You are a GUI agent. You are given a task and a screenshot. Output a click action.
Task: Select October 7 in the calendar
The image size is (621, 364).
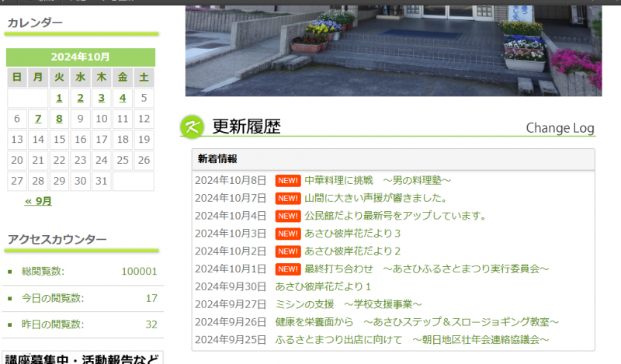[x=38, y=120]
